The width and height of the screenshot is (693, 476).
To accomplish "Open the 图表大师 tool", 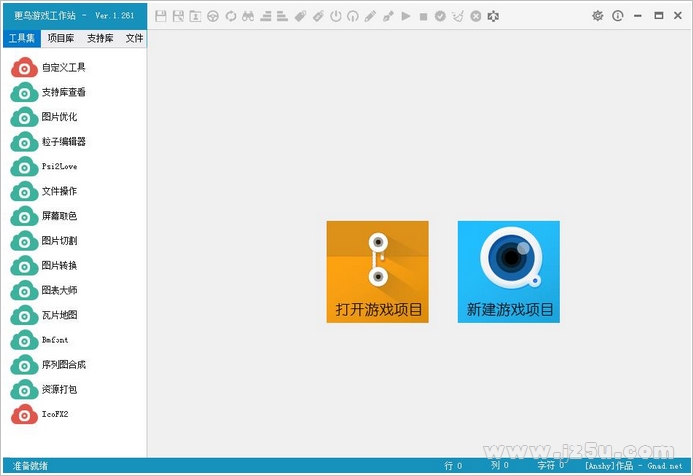I will (x=44, y=290).
